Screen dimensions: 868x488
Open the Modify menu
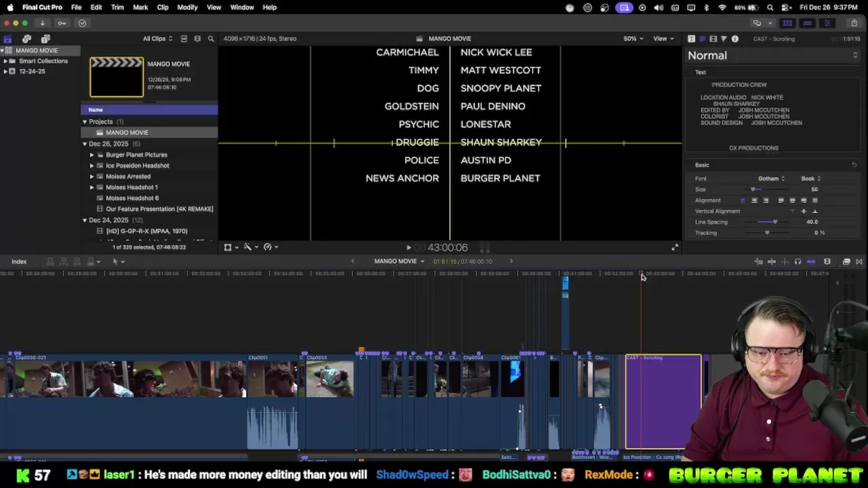click(x=187, y=7)
